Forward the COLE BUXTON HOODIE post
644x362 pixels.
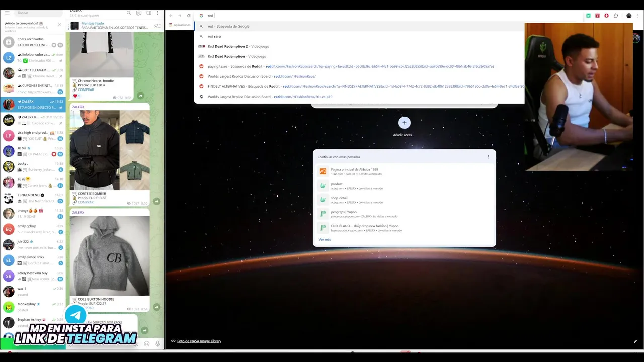tap(156, 307)
